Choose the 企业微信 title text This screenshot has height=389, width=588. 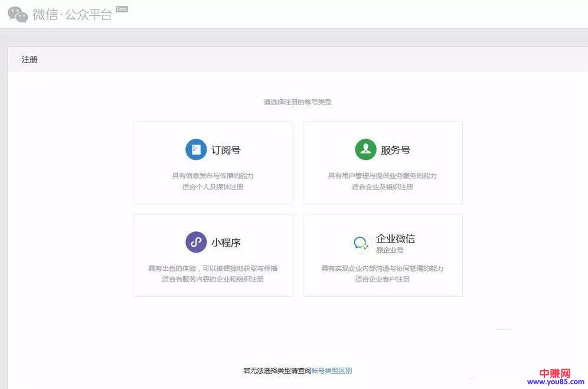(x=396, y=238)
